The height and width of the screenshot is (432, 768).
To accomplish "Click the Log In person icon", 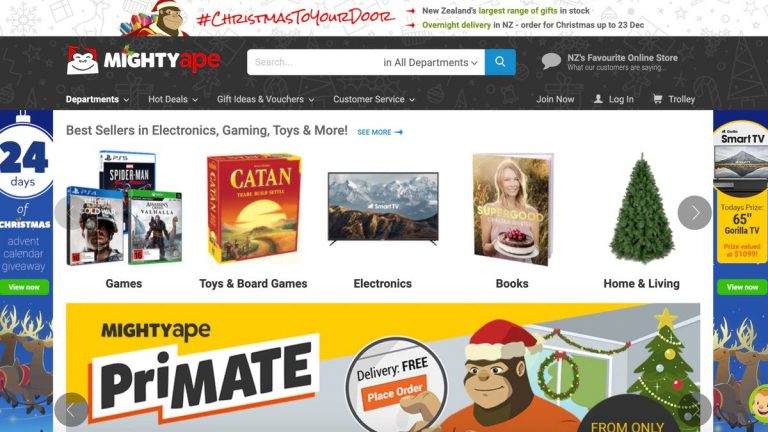I will 598,99.
